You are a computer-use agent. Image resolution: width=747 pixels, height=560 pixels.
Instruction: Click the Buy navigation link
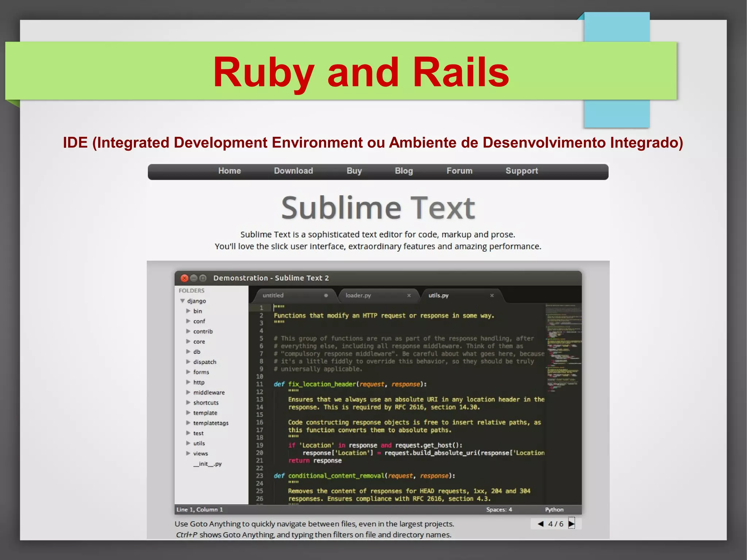[x=354, y=171]
